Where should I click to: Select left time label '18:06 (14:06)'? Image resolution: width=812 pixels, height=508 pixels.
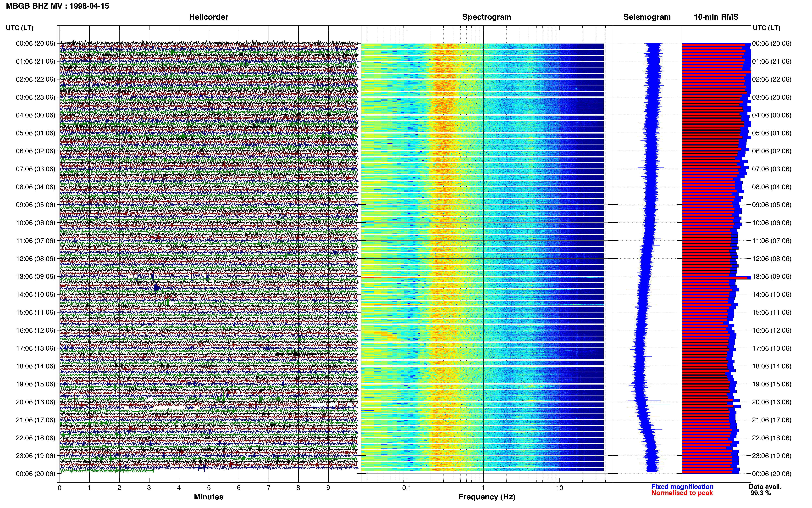click(x=36, y=366)
